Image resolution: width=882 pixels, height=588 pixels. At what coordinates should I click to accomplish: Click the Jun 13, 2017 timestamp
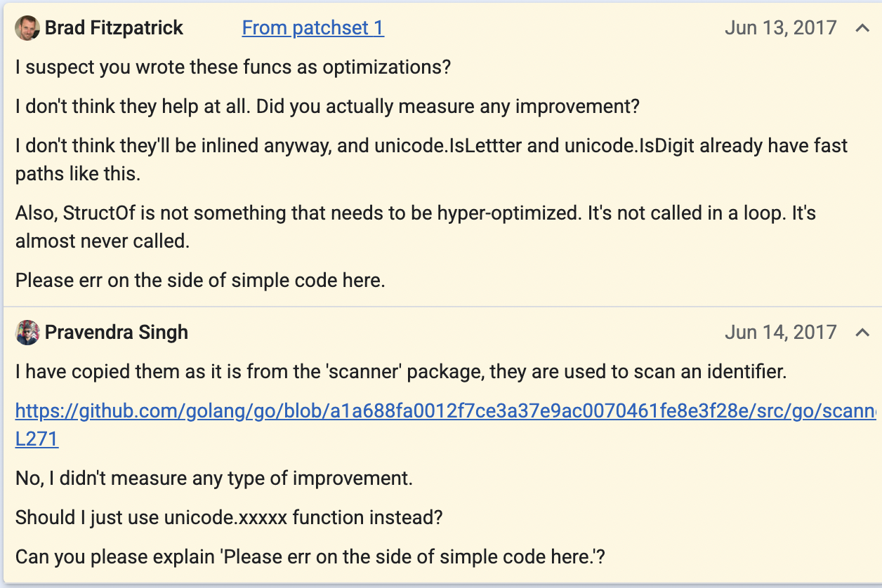coord(780,28)
